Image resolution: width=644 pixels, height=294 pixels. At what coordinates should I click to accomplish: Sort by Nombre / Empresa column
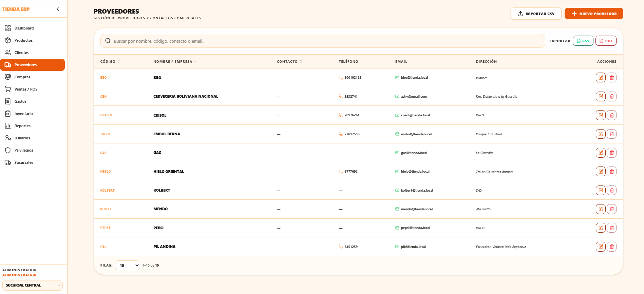(175, 62)
